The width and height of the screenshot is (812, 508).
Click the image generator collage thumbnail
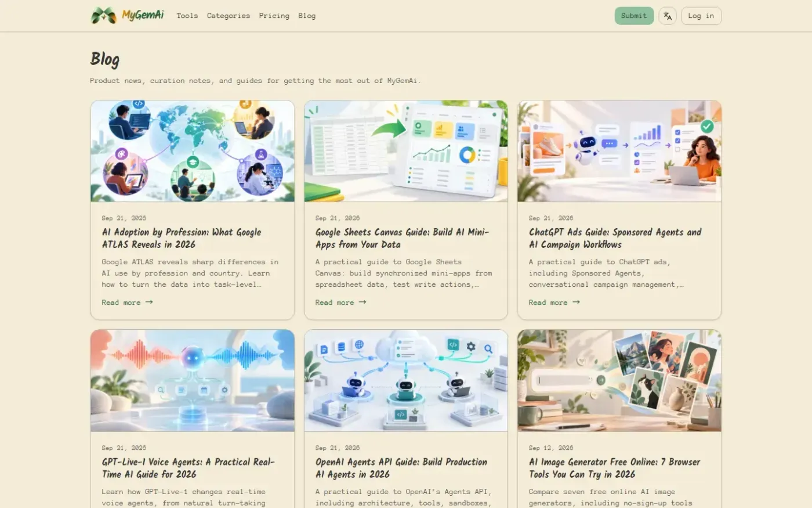tap(619, 381)
